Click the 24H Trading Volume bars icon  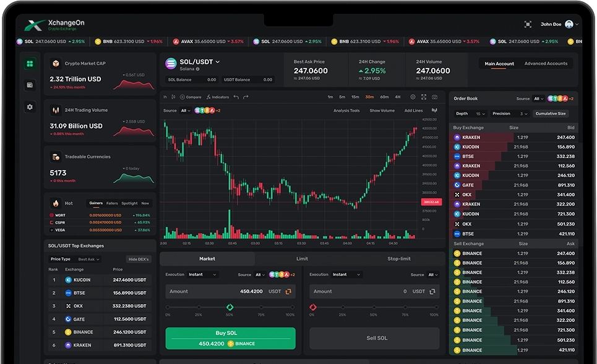tap(56, 110)
